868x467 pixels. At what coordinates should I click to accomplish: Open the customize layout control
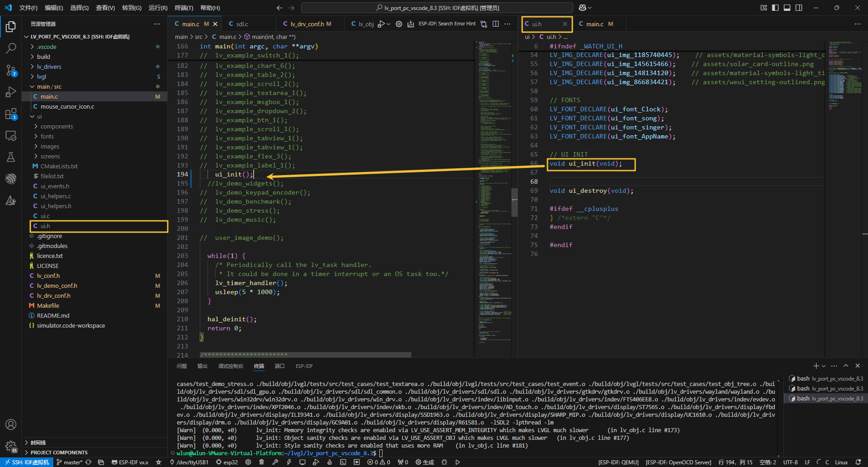click(764, 8)
